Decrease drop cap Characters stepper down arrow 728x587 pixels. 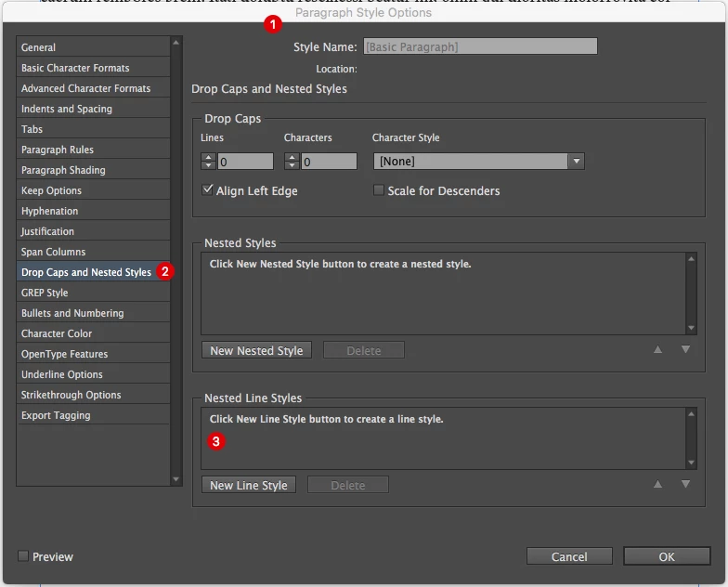pos(292,165)
